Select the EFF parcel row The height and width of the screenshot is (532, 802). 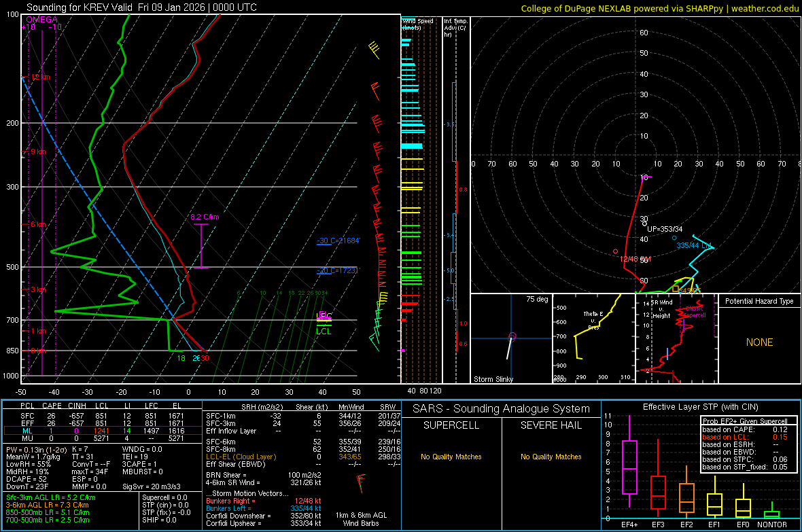click(x=103, y=423)
